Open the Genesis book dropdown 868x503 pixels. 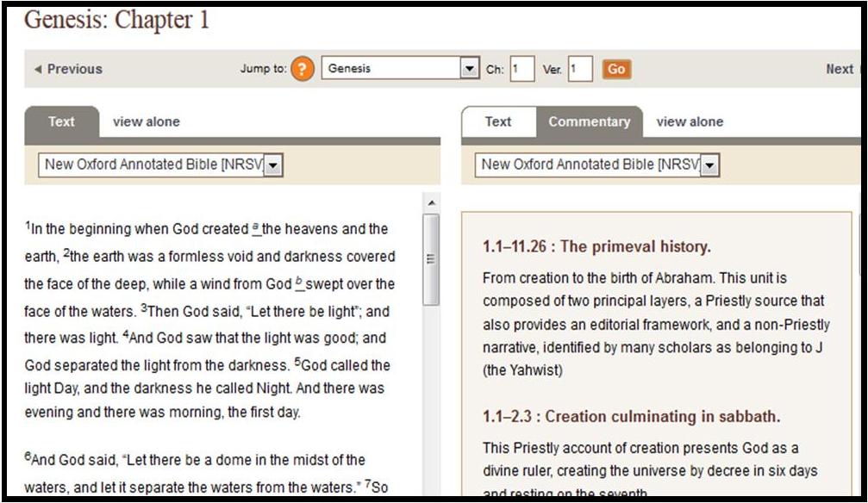[400, 68]
